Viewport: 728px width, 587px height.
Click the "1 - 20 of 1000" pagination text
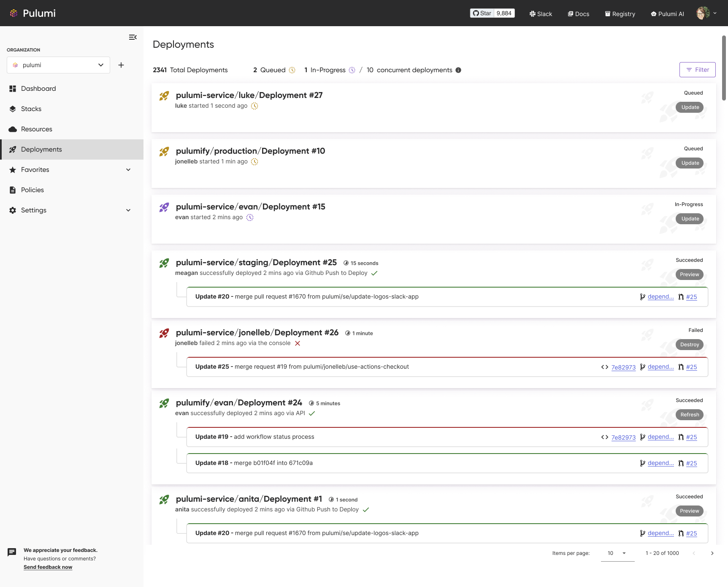[662, 553]
